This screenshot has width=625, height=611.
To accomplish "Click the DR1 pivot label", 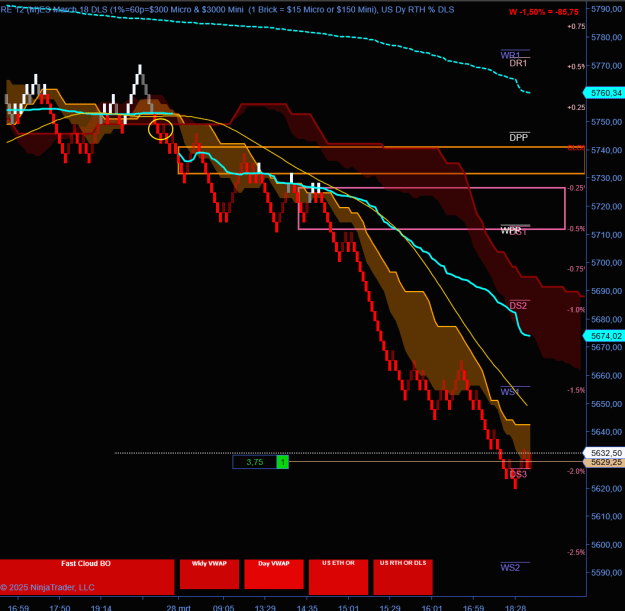I will click(518, 63).
